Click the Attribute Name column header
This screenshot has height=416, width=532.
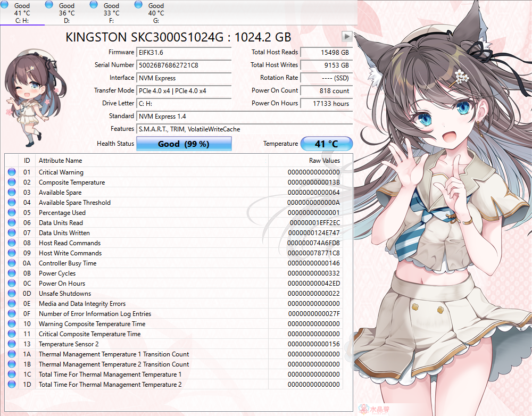point(152,161)
